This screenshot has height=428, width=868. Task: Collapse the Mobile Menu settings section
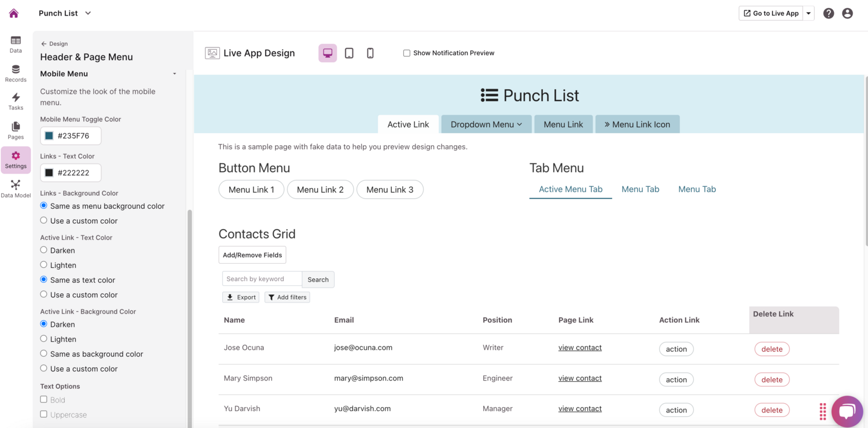pyautogui.click(x=174, y=73)
